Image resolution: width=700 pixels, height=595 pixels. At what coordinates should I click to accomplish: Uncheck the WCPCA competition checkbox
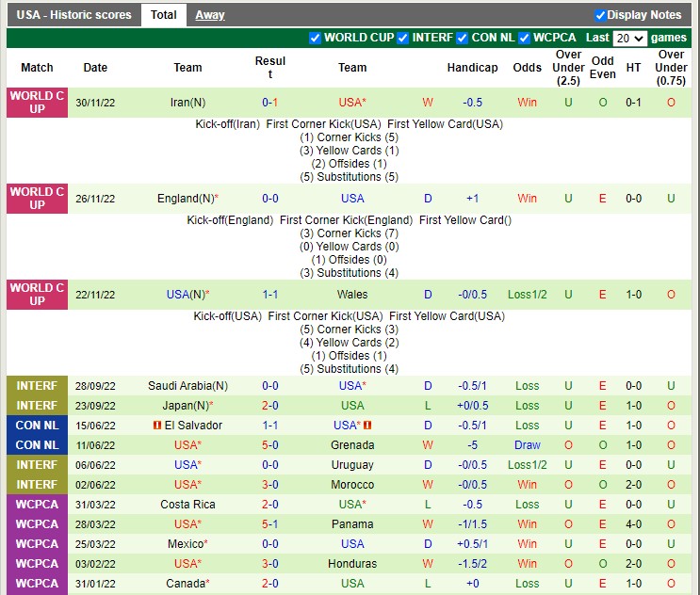pos(524,38)
